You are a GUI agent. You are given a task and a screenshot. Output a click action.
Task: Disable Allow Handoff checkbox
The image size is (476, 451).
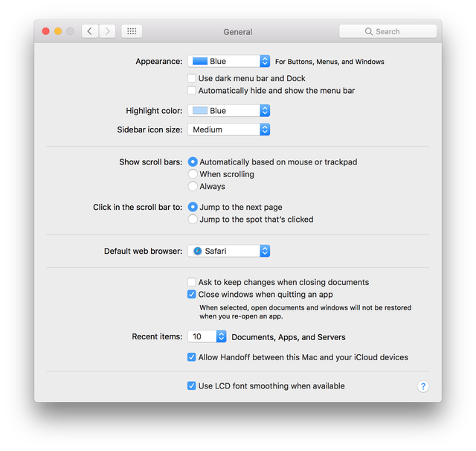[192, 357]
